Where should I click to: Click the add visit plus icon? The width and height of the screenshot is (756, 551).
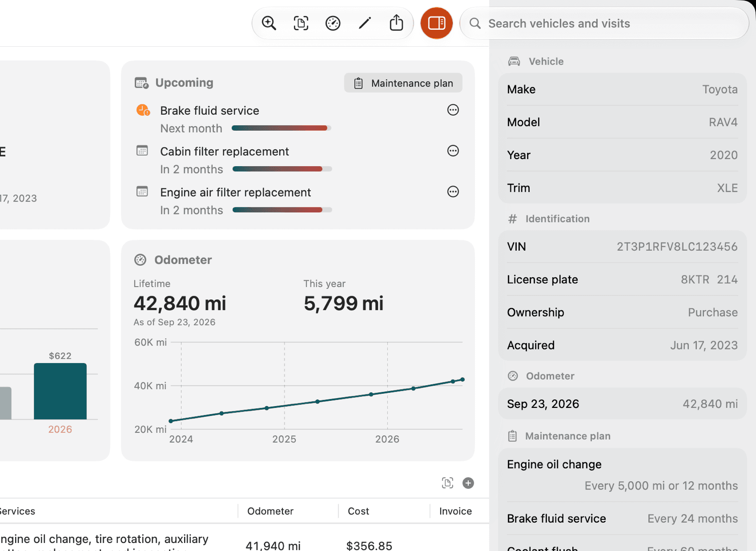(x=468, y=483)
